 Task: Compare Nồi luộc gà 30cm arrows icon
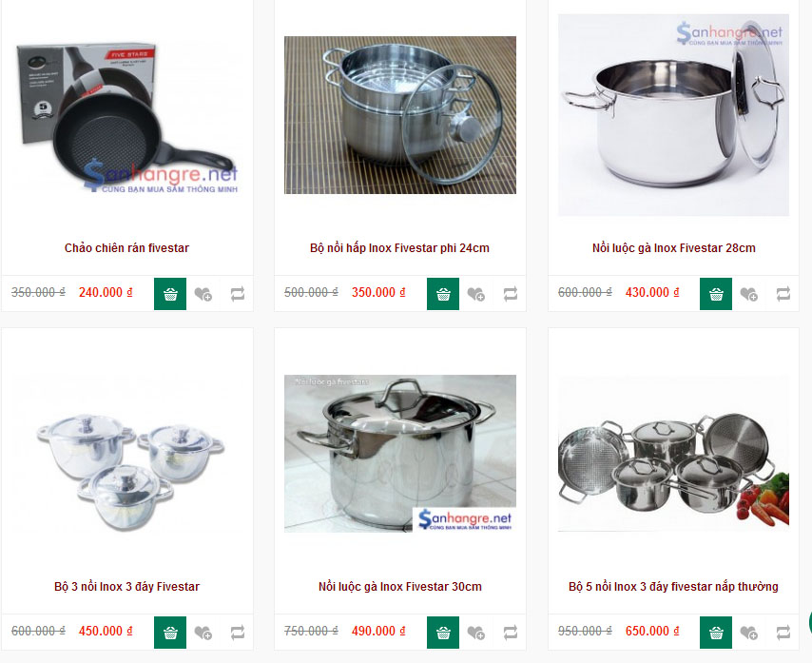click(x=511, y=633)
